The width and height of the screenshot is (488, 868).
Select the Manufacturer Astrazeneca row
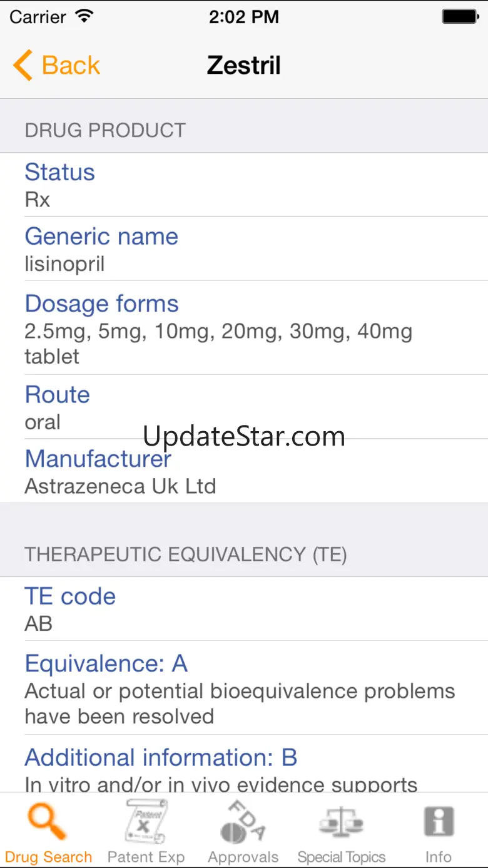coord(244,472)
